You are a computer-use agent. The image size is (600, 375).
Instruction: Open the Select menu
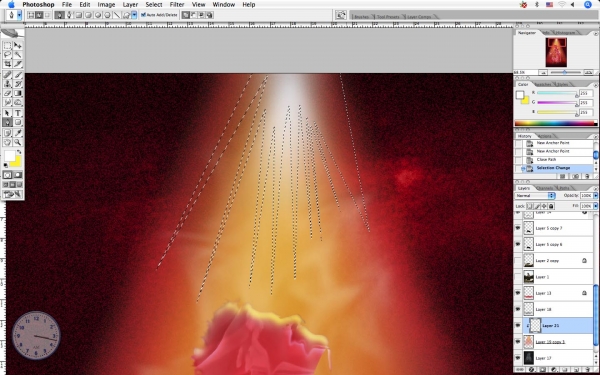click(153, 5)
